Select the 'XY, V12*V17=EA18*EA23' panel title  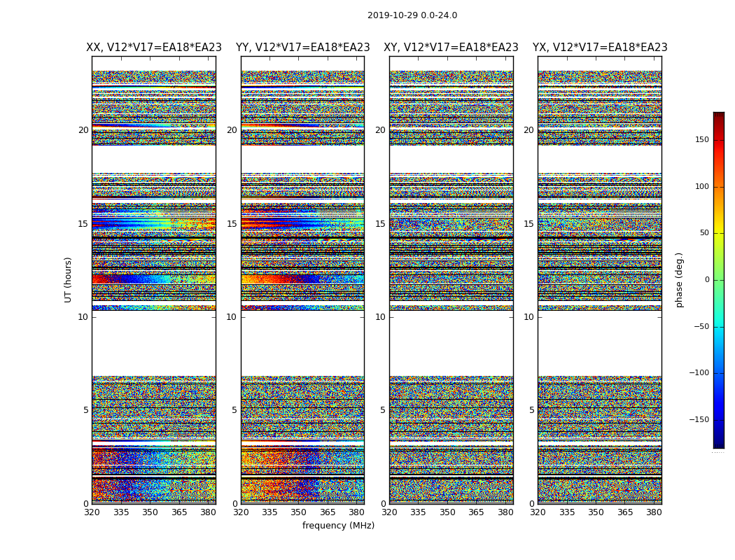pyautogui.click(x=451, y=48)
